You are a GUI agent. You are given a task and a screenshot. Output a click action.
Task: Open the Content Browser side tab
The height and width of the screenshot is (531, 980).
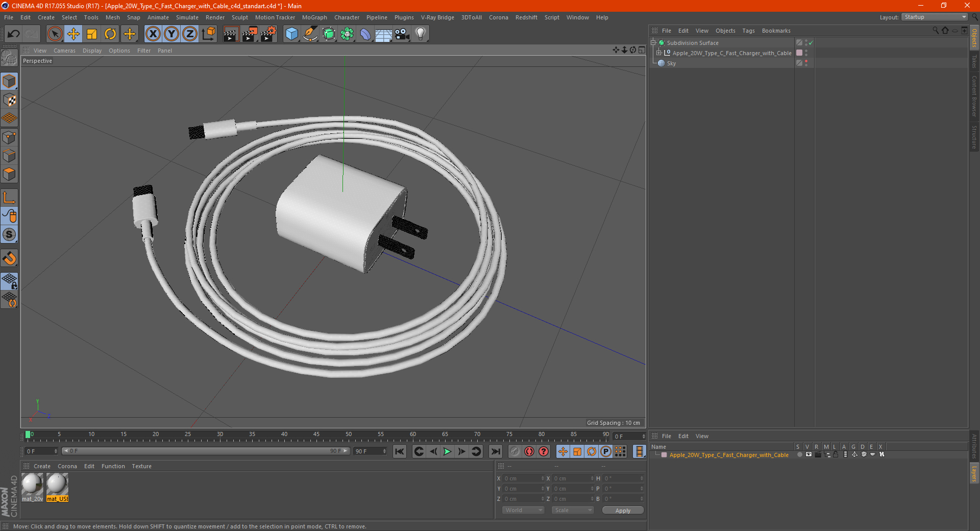tap(974, 95)
